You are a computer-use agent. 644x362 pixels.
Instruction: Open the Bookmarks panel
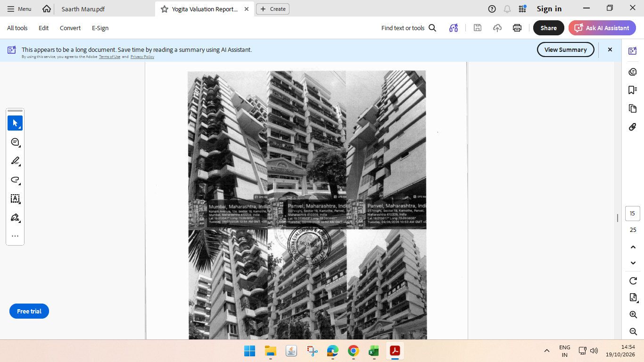633,90
